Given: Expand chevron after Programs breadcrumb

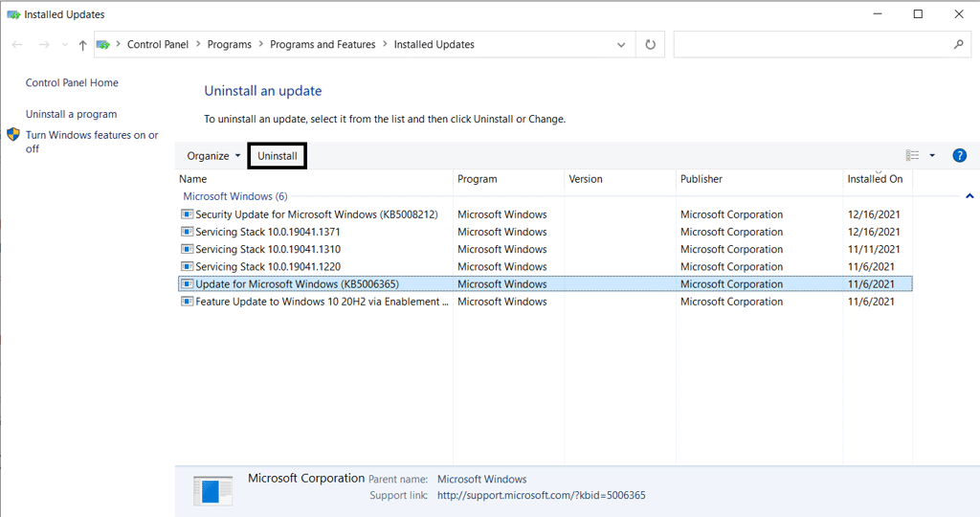Looking at the screenshot, I should pyautogui.click(x=260, y=44).
